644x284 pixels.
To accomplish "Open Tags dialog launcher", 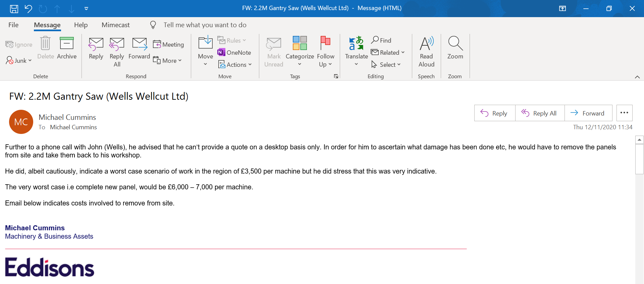I will click(x=336, y=77).
